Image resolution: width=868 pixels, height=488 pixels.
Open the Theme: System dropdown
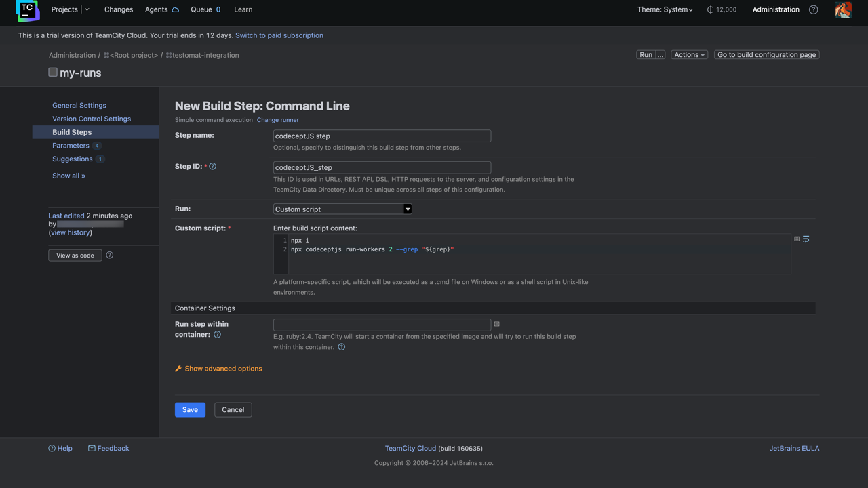664,9
